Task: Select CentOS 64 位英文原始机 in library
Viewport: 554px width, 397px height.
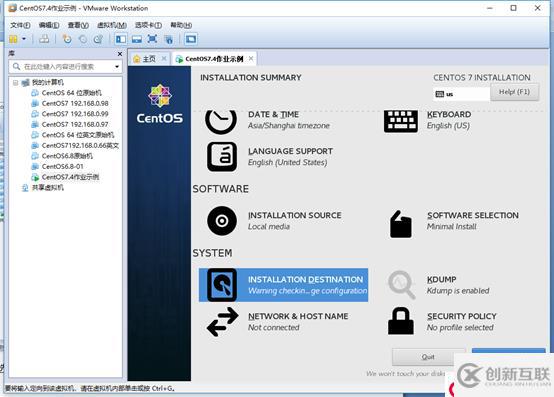Action: pyautogui.click(x=78, y=135)
